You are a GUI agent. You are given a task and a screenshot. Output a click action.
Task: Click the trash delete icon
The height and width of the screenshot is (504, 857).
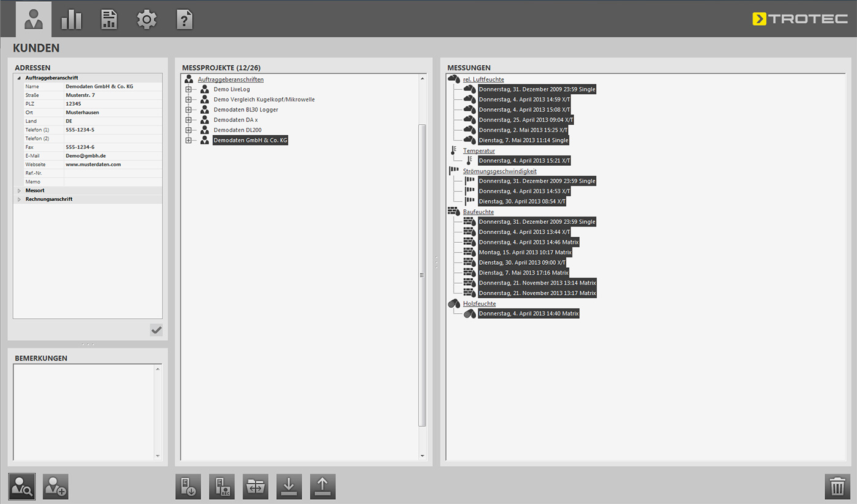click(x=837, y=486)
